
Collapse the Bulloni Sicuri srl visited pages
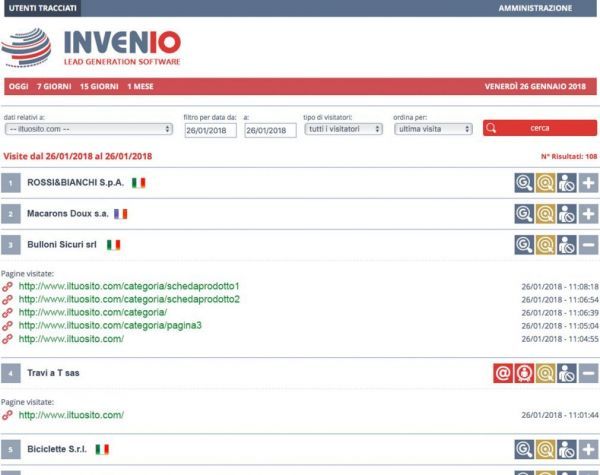pyautogui.click(x=588, y=244)
